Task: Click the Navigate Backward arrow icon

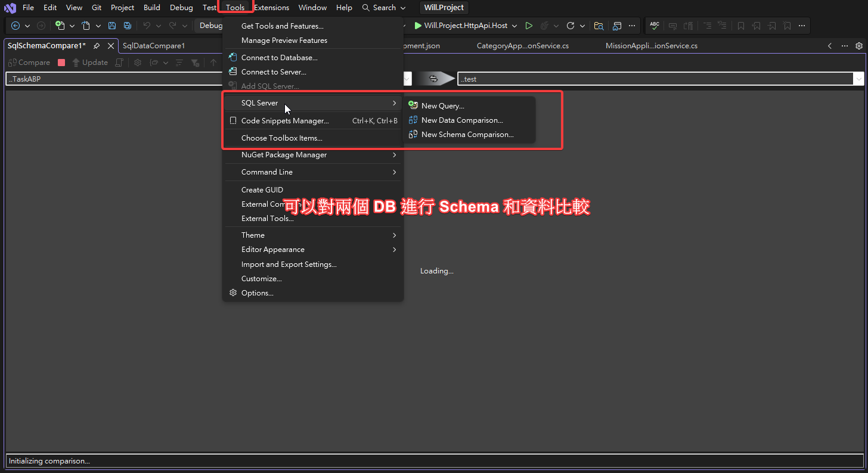Action: click(x=15, y=26)
